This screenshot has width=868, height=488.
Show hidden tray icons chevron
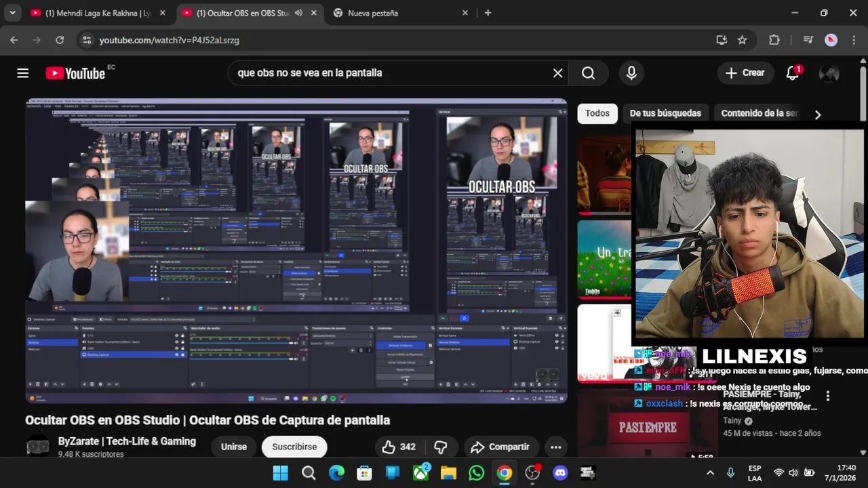710,472
